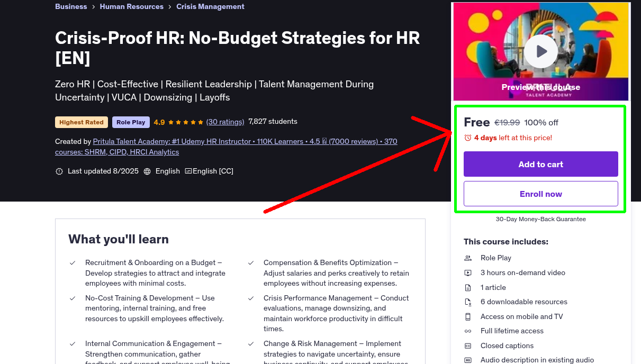Click the 4.9 star rating stars

[x=186, y=122]
